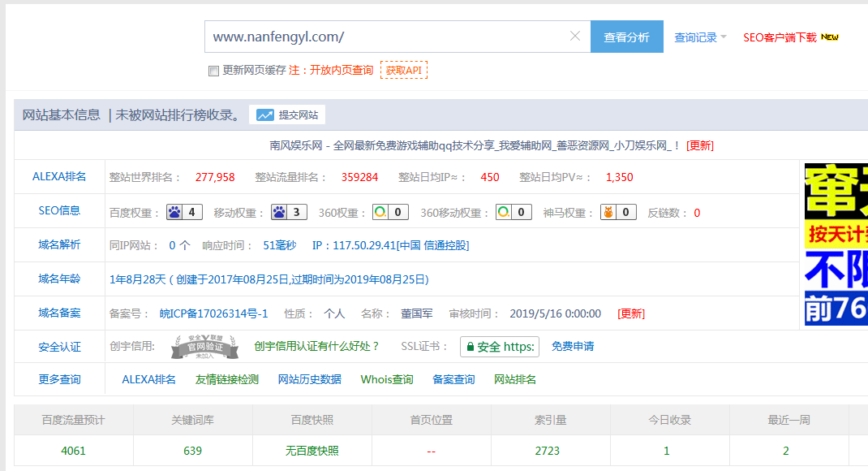
Task: Click 更新 in the 域名备案 row
Action: pyautogui.click(x=631, y=313)
